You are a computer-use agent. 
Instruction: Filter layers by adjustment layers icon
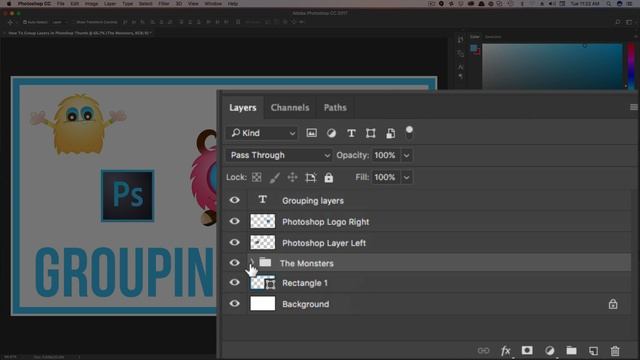tap(331, 133)
